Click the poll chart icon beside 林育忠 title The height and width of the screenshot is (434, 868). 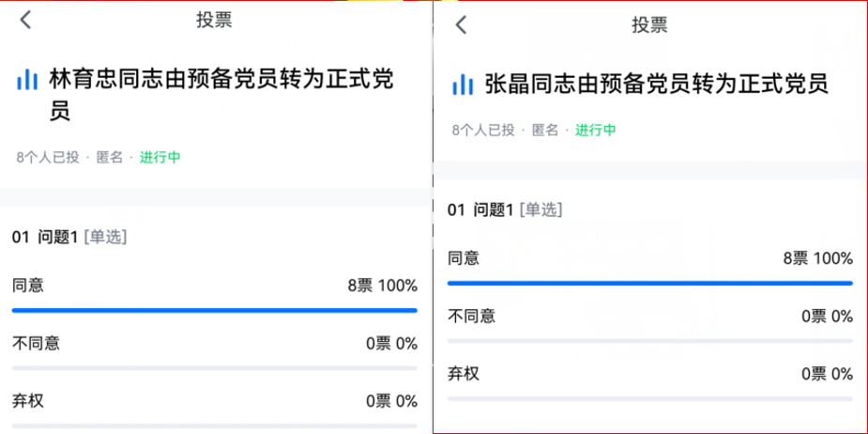tap(27, 81)
